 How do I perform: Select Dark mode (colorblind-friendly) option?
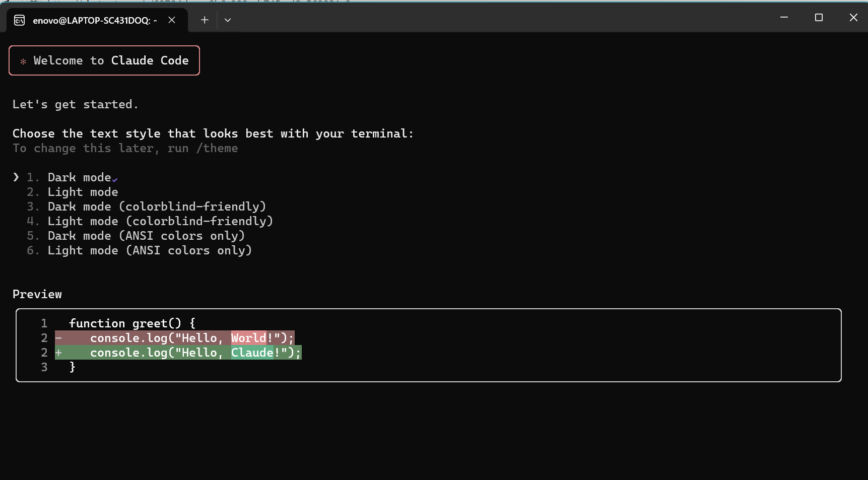(x=156, y=207)
